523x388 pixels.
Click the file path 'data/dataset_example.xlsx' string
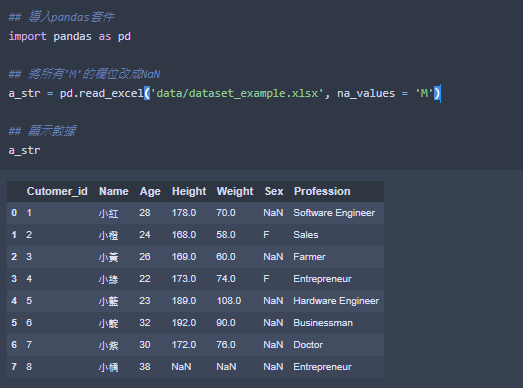pyautogui.click(x=237, y=93)
